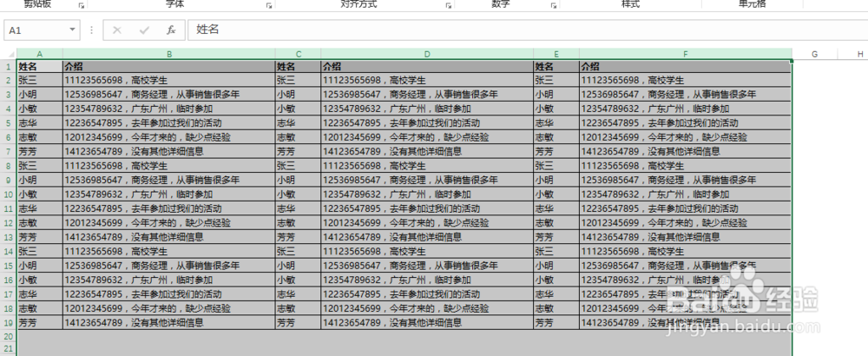868x356 pixels.
Task: Click cell A5 containing 志华
Action: point(40,123)
